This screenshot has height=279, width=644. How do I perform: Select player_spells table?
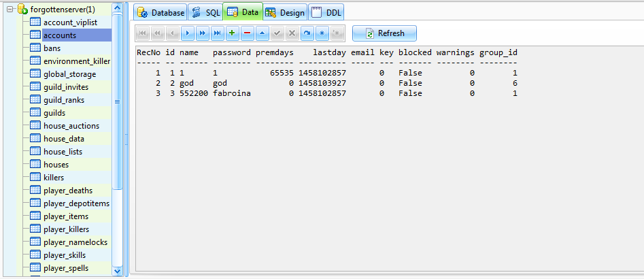click(66, 268)
